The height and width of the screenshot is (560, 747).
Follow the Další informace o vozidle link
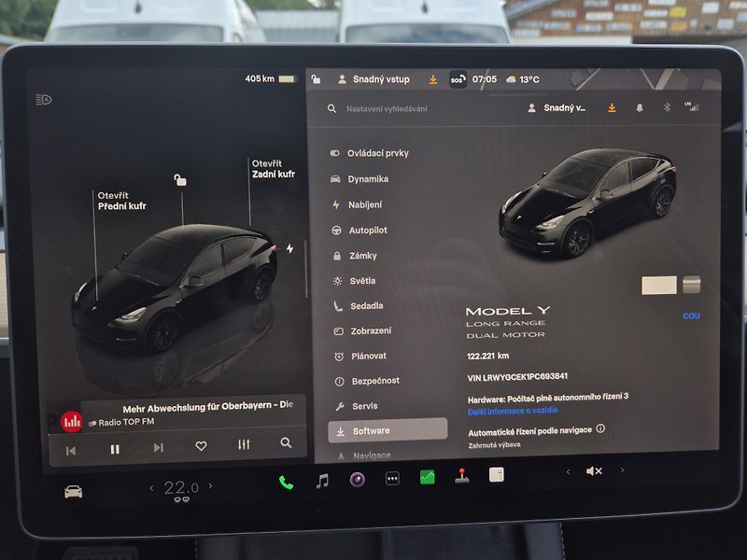[x=513, y=411]
